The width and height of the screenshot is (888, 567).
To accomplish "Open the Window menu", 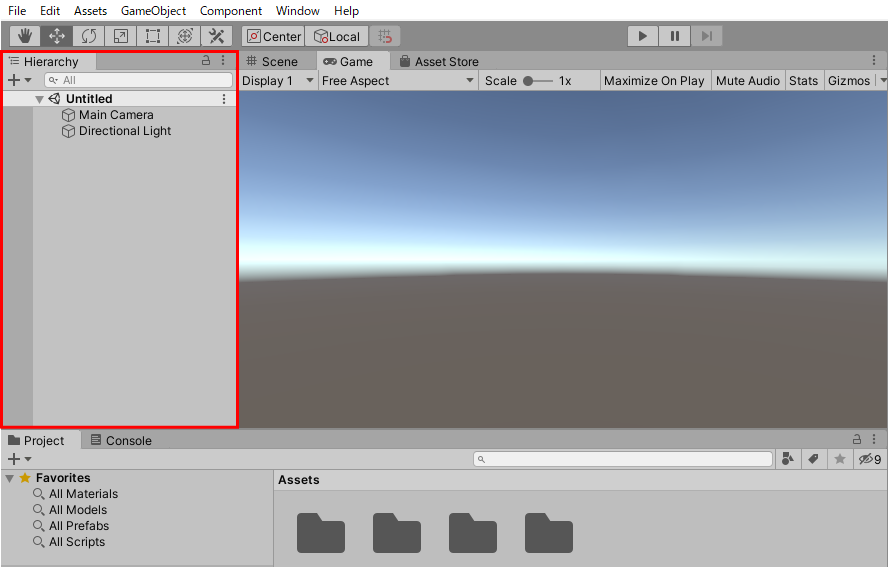I will [297, 11].
